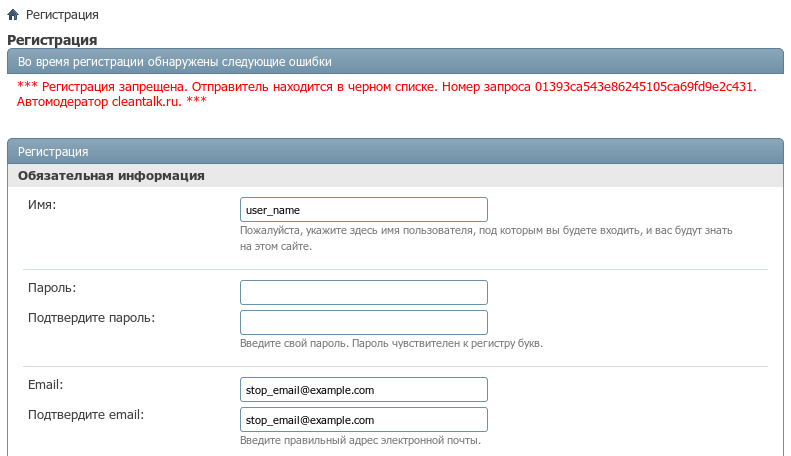
Task: Focus the Подтвердите email input field
Action: tap(363, 419)
